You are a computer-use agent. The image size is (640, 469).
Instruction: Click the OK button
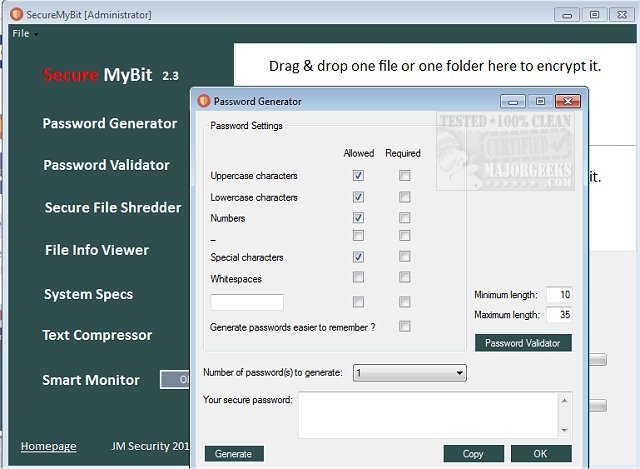click(x=541, y=453)
